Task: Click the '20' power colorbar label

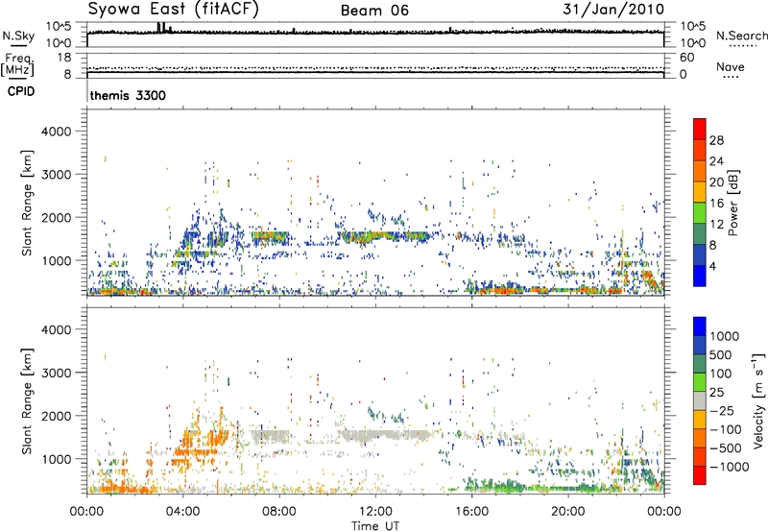Action: tap(716, 182)
